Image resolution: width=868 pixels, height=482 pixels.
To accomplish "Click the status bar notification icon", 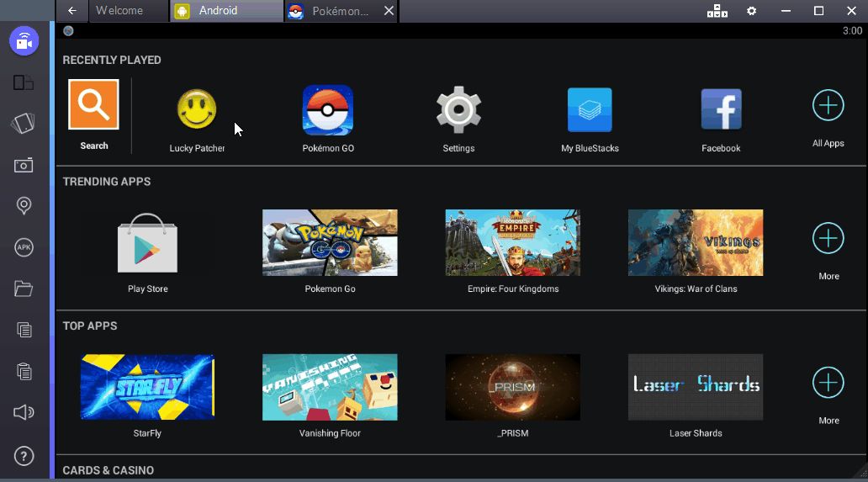I will click(x=68, y=31).
